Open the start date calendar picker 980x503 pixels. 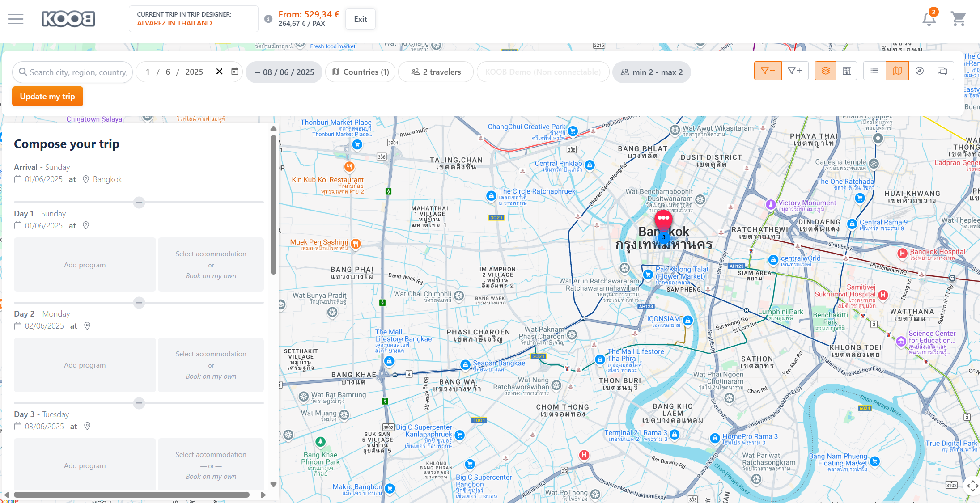pos(235,72)
